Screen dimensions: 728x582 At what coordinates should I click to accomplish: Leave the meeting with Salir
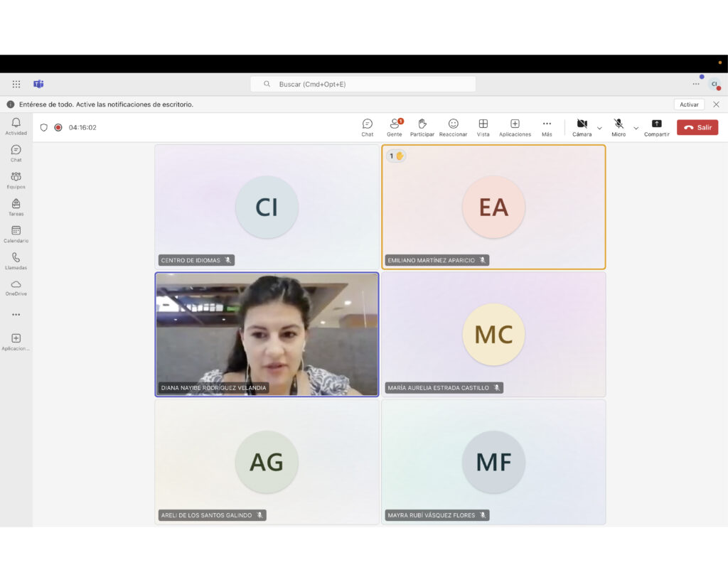click(x=697, y=128)
